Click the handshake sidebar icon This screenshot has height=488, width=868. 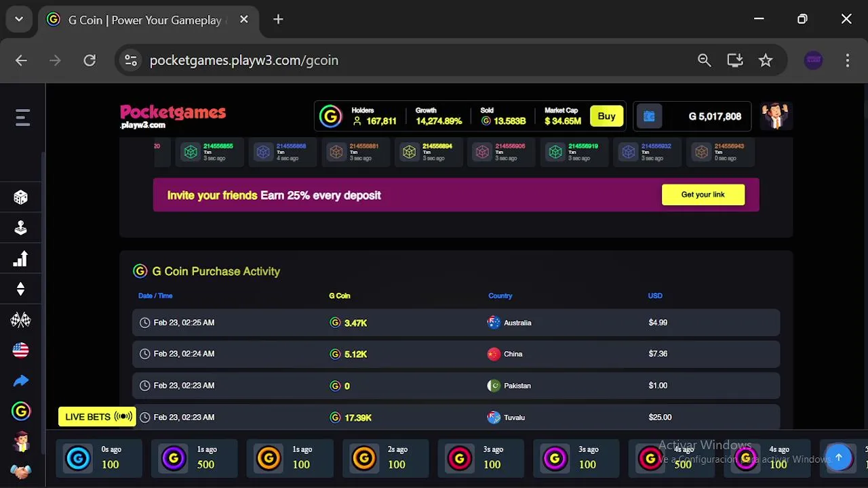click(21, 472)
